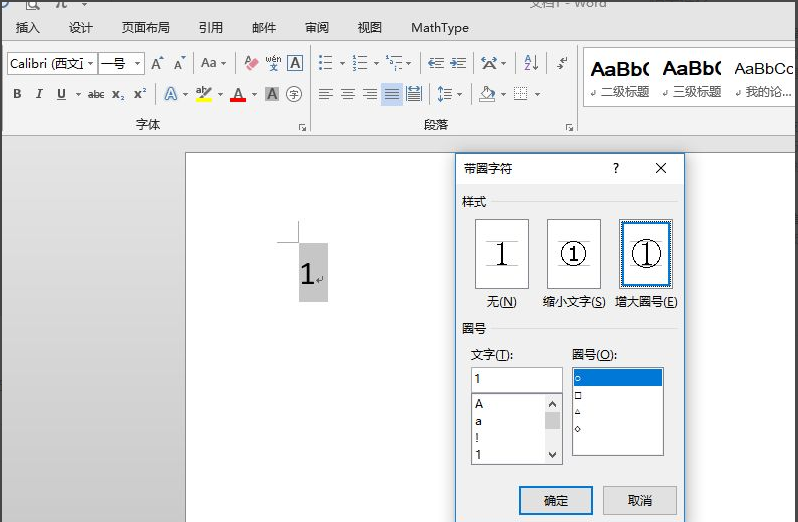The height and width of the screenshot is (522, 798).
Task: Toggle bold formatting in the ribbon
Action: coord(17,94)
